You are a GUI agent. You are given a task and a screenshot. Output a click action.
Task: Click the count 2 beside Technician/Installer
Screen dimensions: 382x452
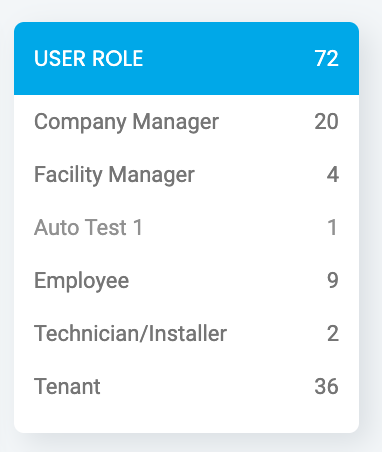[333, 333]
